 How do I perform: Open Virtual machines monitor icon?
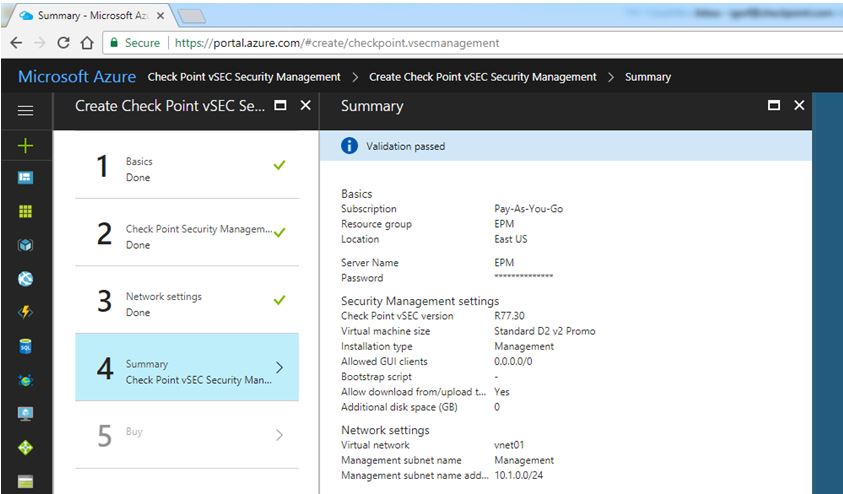[25, 414]
